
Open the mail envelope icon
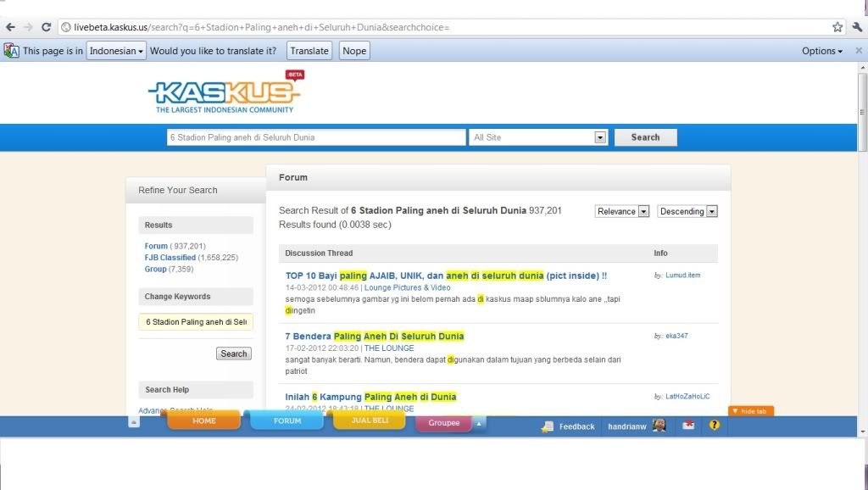pyautogui.click(x=688, y=426)
